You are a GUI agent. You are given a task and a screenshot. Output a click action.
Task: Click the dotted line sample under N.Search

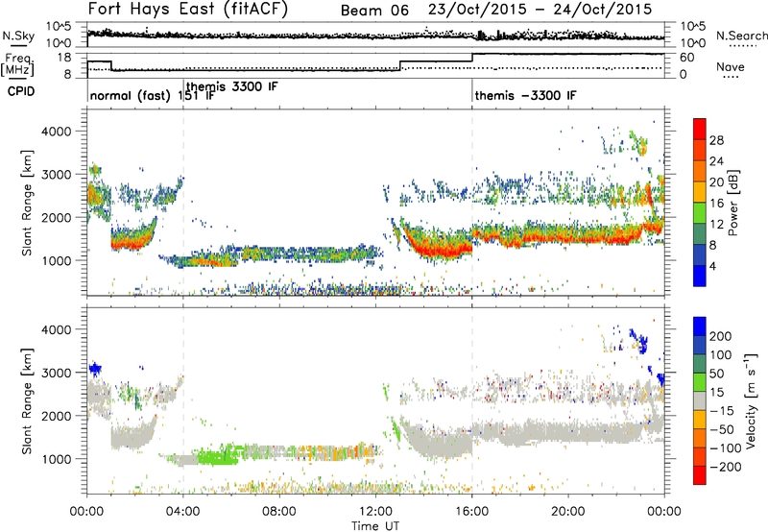[743, 45]
